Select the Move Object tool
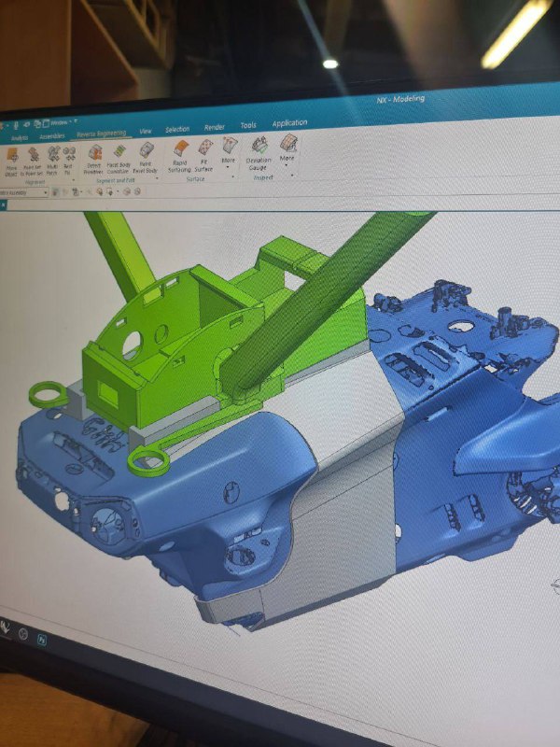 pos(11,162)
